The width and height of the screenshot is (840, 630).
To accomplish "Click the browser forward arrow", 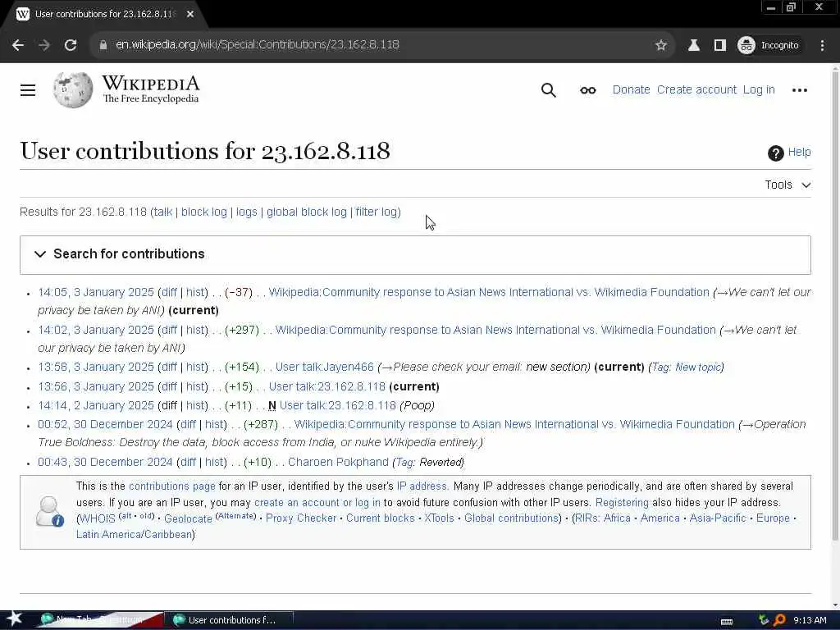I will pos(44,45).
